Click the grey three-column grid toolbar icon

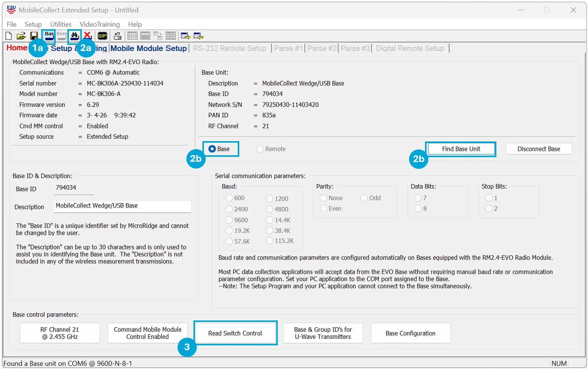point(171,36)
